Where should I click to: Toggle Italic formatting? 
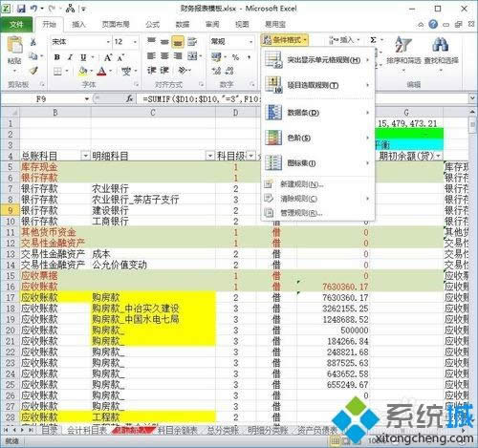click(x=70, y=57)
